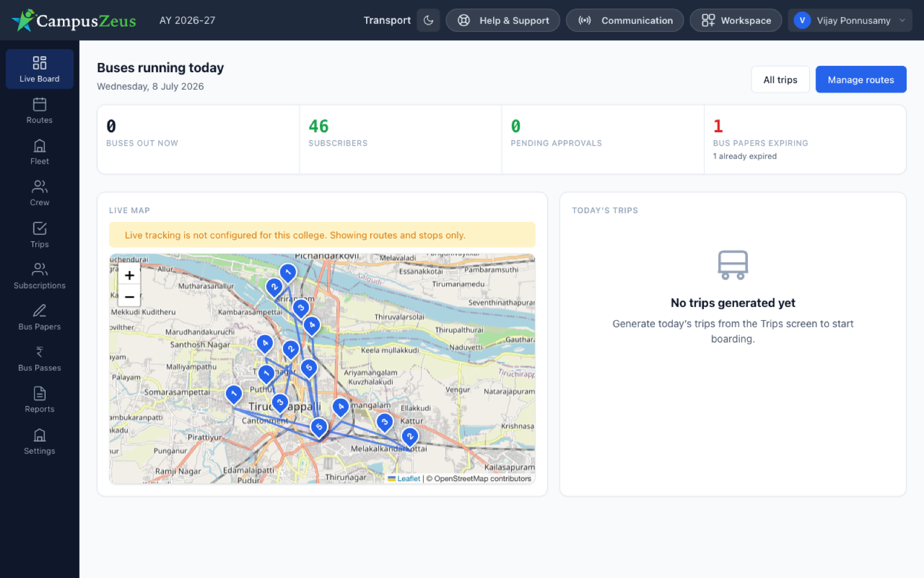Open the Workspace switcher
This screenshot has height=578, width=924.
pyautogui.click(x=736, y=20)
